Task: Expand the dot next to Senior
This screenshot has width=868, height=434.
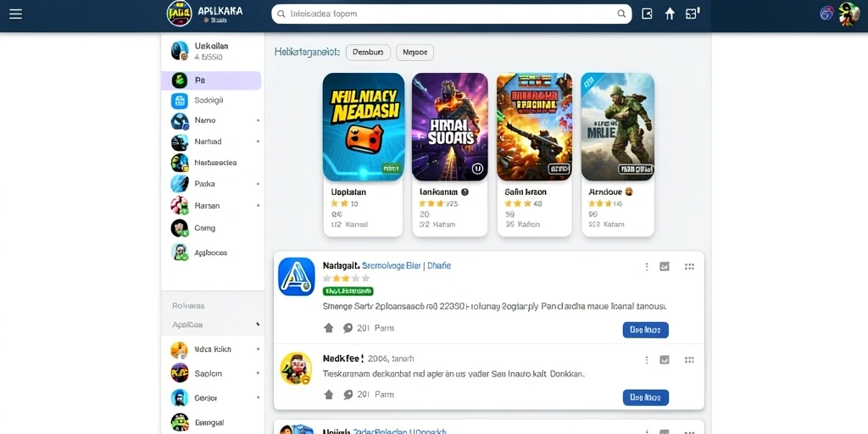Action: [x=258, y=398]
